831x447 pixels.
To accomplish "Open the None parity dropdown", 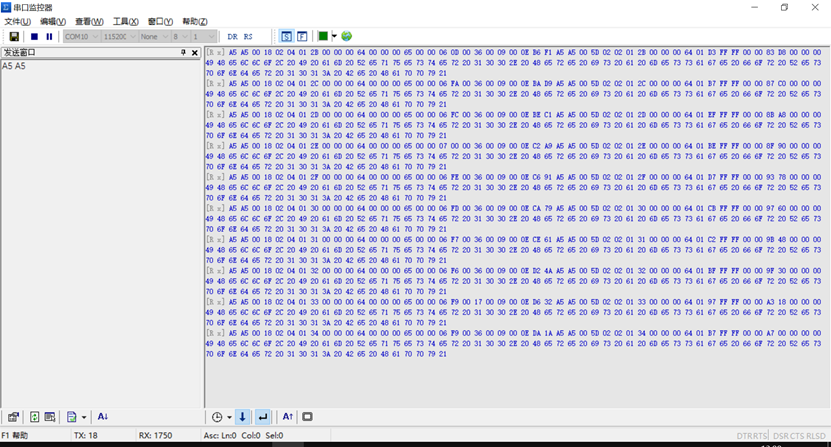I will pyautogui.click(x=154, y=37).
